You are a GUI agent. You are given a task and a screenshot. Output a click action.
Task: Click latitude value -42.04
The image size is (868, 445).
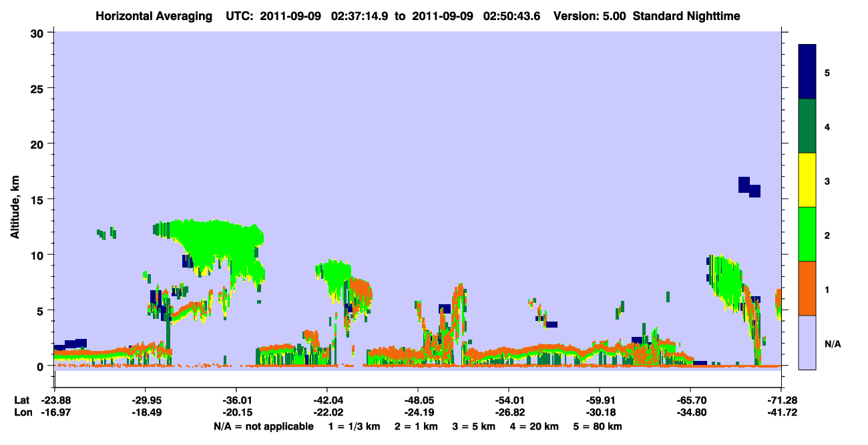[x=327, y=400]
